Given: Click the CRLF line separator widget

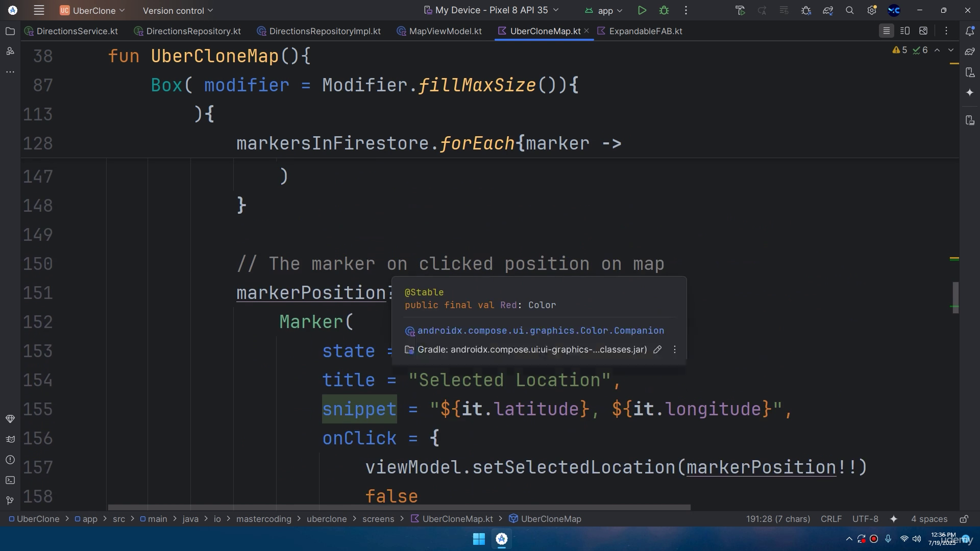Looking at the screenshot, I should point(831,519).
